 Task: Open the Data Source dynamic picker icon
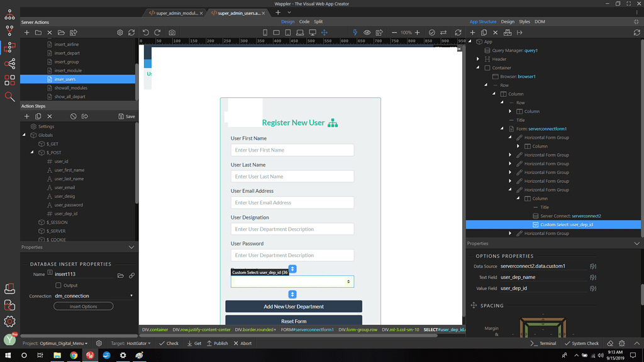593,266
